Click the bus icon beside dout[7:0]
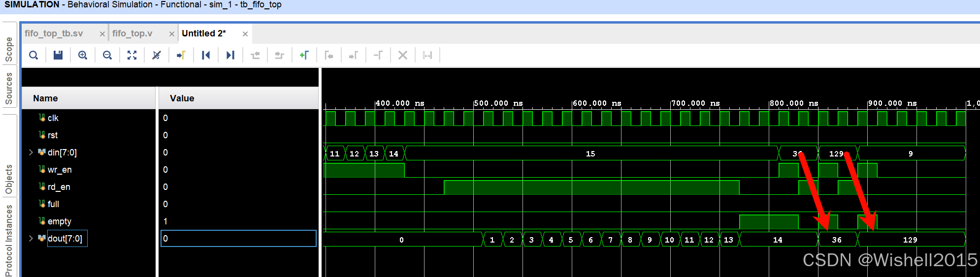Screen dimensions: 980x277 click(x=42, y=238)
